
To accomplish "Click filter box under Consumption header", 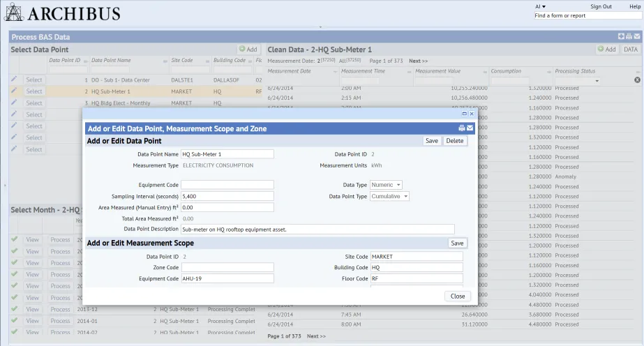I will (x=510, y=81).
